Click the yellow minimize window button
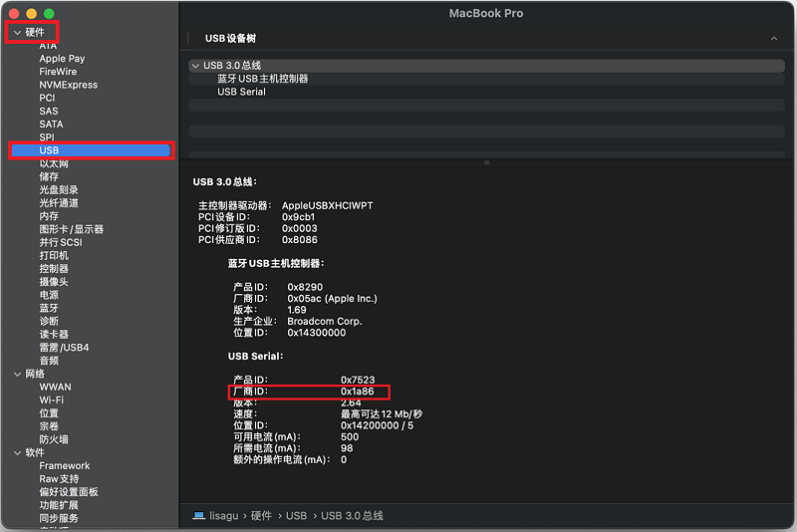Image resolution: width=797 pixels, height=532 pixels. tap(32, 13)
